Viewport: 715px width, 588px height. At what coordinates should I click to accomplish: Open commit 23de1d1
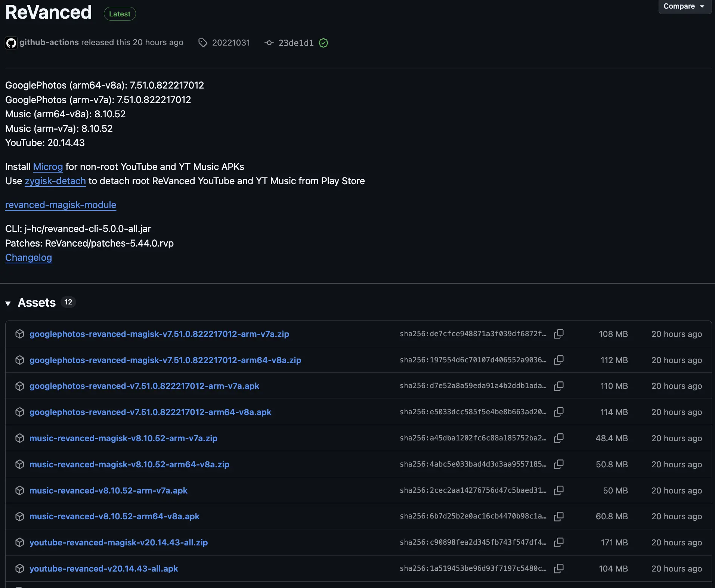point(296,43)
